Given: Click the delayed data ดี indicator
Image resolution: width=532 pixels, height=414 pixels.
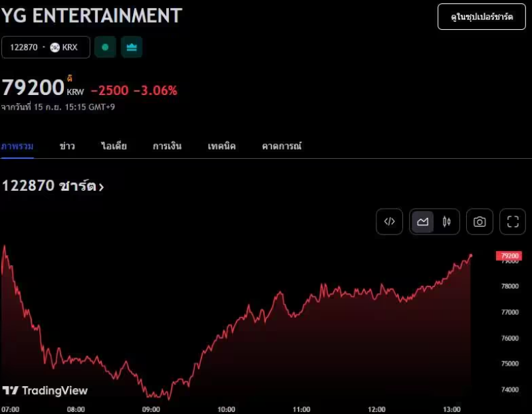Looking at the screenshot, I should [70, 78].
